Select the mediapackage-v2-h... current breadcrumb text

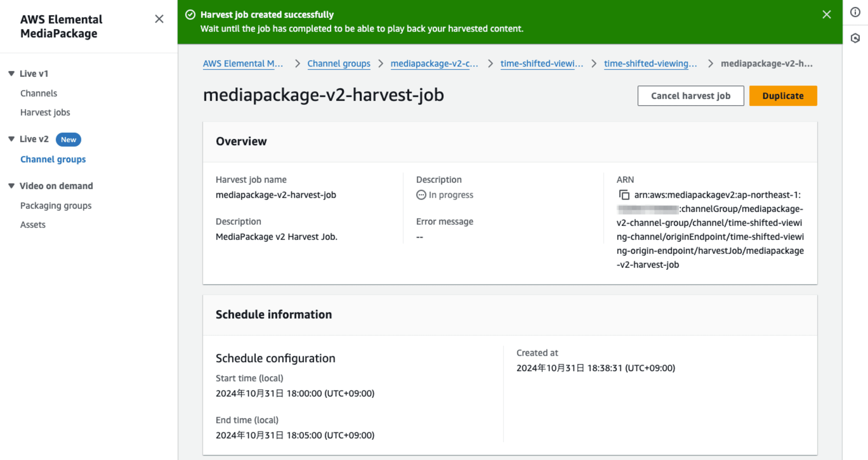(767, 63)
